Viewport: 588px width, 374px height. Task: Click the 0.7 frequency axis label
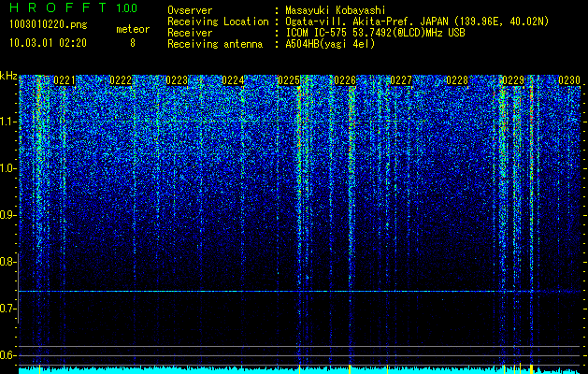click(x=7, y=309)
